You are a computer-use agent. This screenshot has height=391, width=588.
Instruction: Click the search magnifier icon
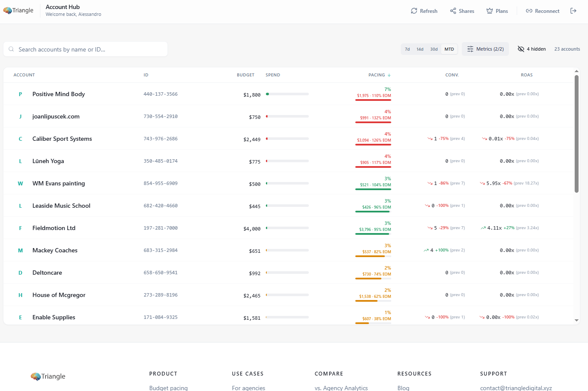tap(11, 49)
